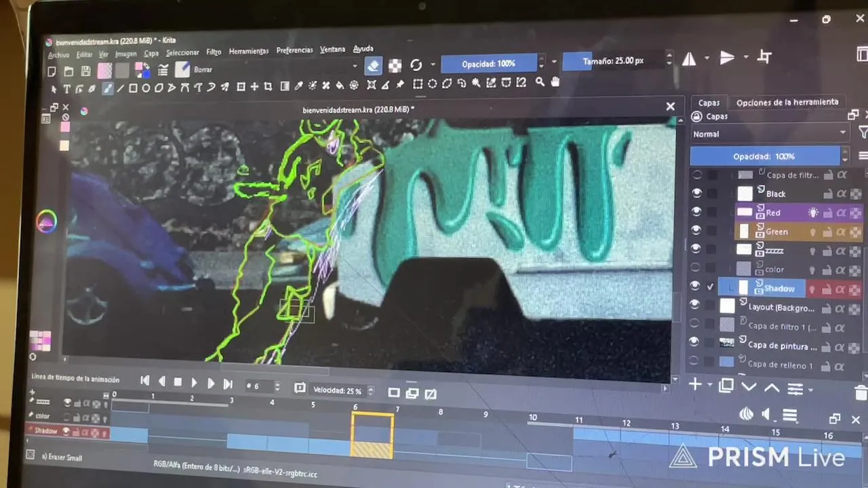This screenshot has height=488, width=868.
Task: Duplicate the current layer button
Action: click(726, 386)
